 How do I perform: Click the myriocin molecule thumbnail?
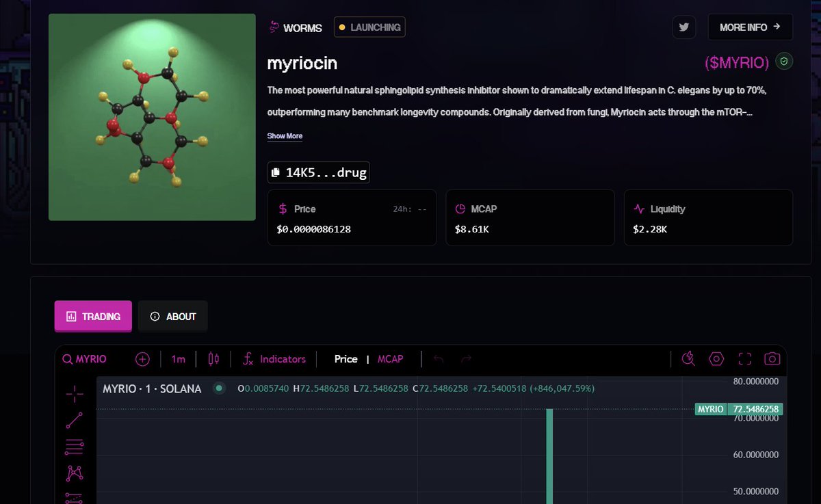click(152, 117)
